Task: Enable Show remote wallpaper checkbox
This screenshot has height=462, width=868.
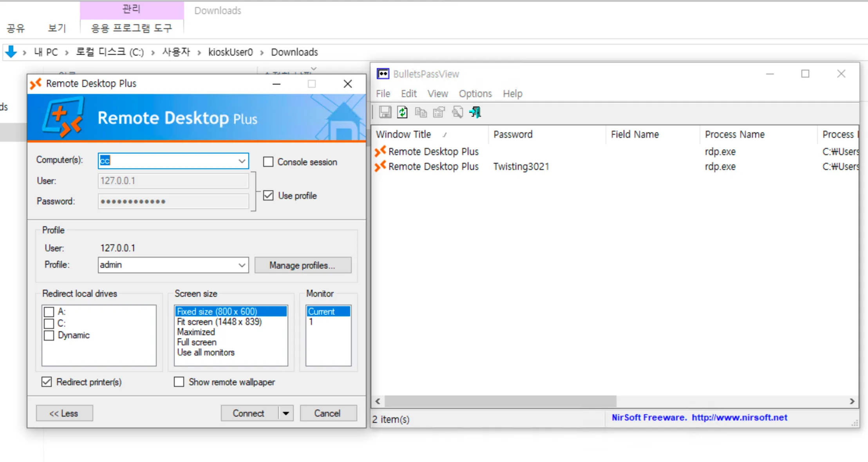Action: [x=179, y=382]
